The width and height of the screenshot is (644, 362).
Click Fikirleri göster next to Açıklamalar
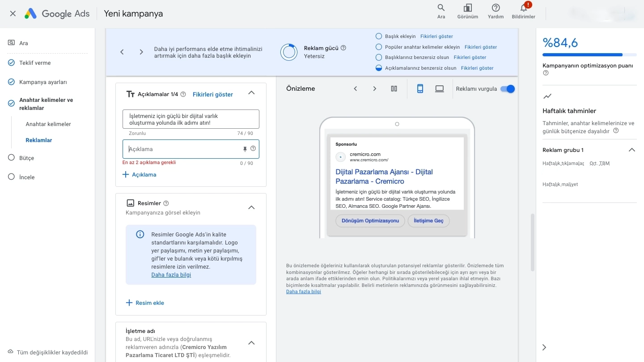213,94
